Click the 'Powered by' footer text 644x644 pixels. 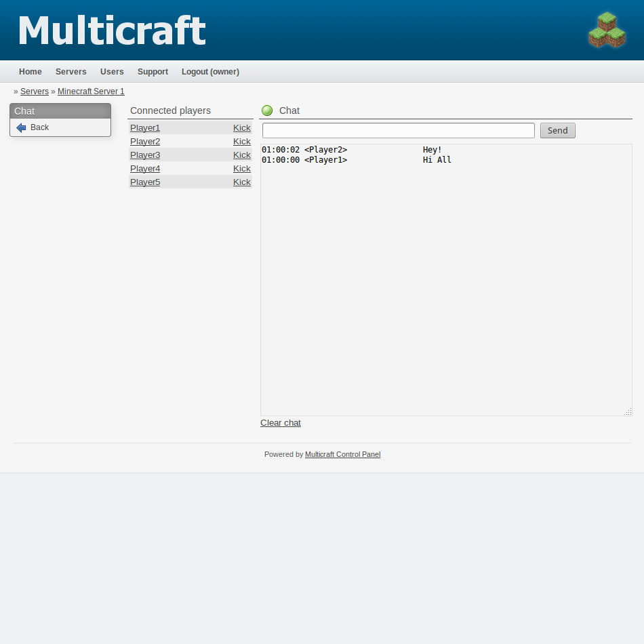(x=284, y=454)
